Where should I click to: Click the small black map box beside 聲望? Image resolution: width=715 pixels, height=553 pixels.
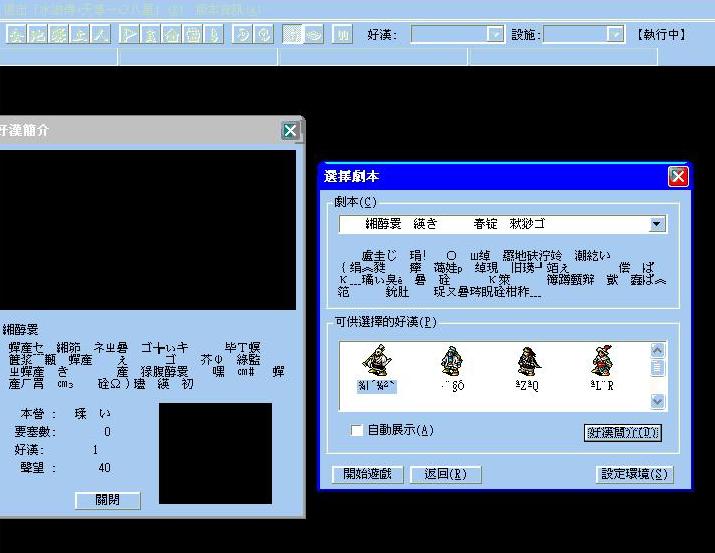pyautogui.click(x=215, y=454)
